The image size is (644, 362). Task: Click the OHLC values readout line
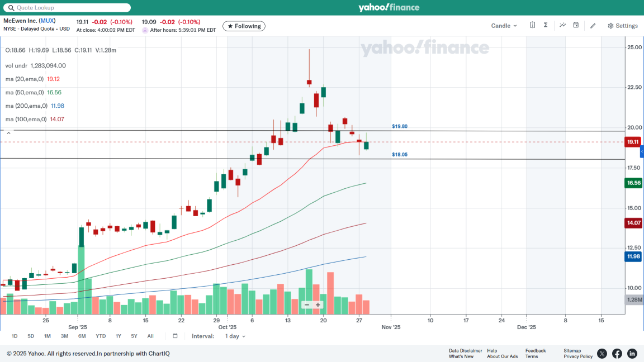pyautogui.click(x=61, y=50)
